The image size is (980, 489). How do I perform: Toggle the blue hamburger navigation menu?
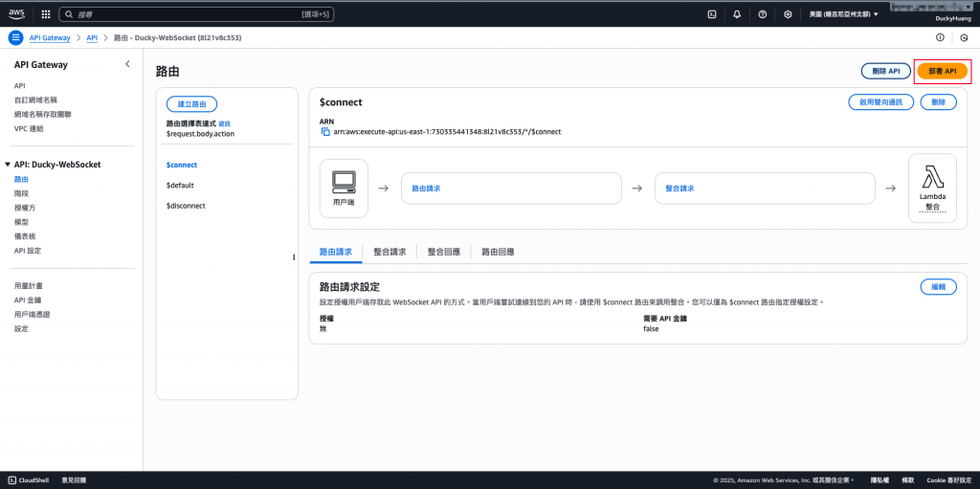tap(15, 37)
